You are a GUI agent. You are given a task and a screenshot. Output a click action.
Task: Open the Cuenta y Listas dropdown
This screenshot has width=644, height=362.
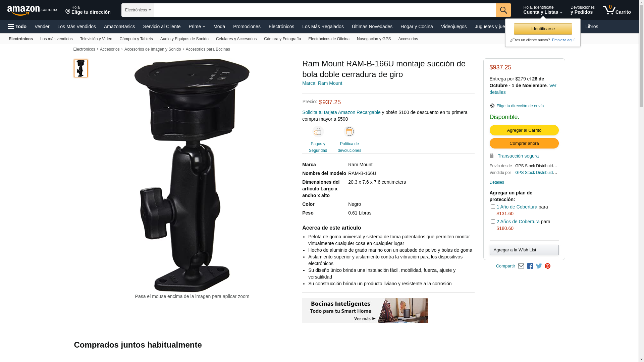coord(543,10)
